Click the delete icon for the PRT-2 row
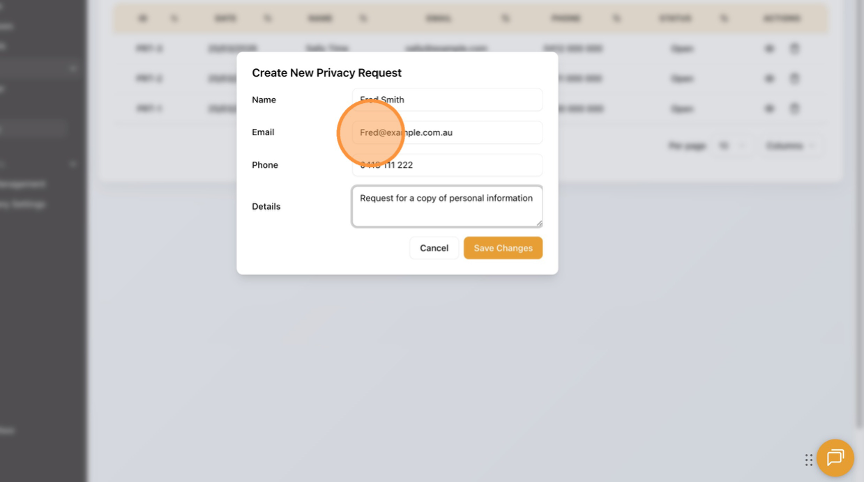864x482 pixels. [795, 78]
